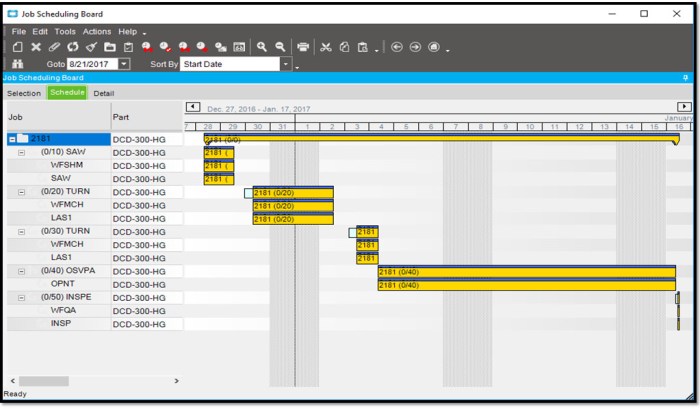The image size is (700, 409).
Task: Click the Forward arrow circle icon
Action: pyautogui.click(x=415, y=47)
